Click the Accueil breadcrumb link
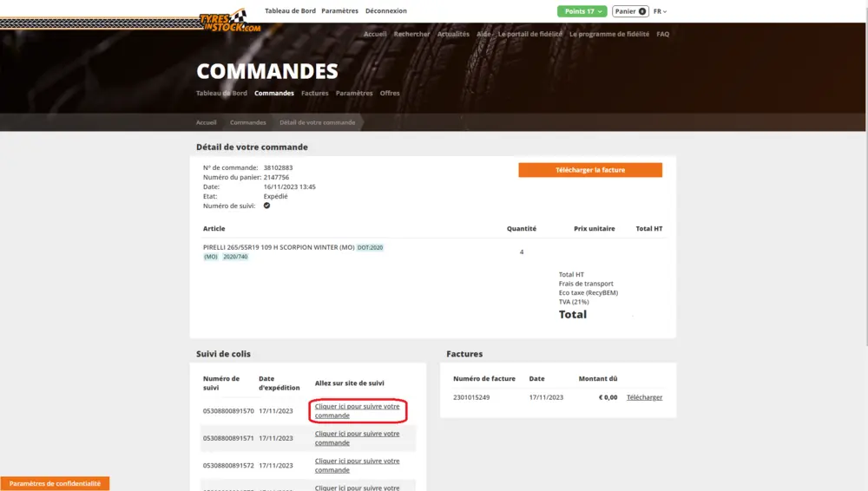The height and width of the screenshot is (491, 868). [x=207, y=122]
